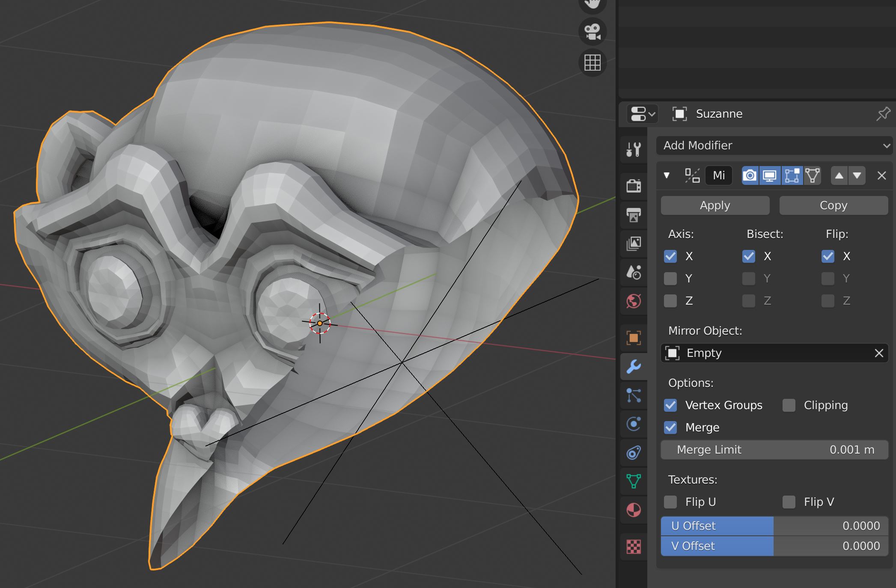Clear the Empty mirror object
The width and height of the screenshot is (896, 588).
(x=879, y=353)
